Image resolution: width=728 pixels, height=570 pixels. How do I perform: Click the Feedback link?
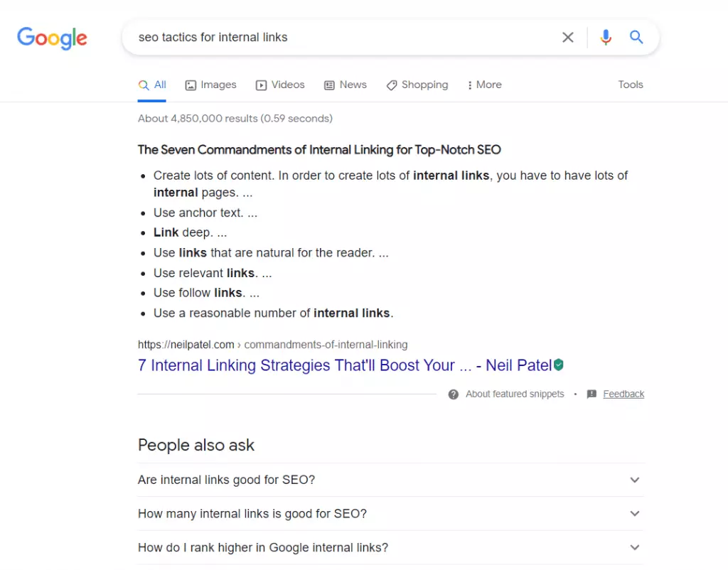coord(623,394)
